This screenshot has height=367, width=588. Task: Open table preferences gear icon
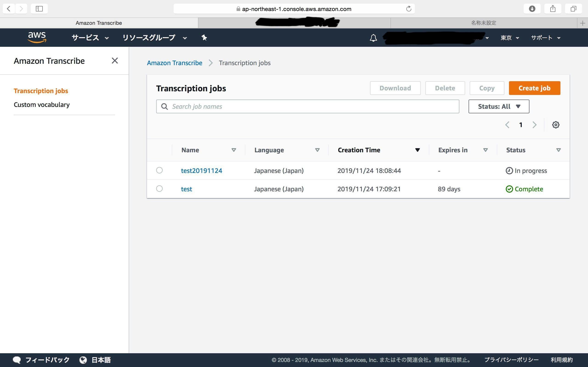555,125
